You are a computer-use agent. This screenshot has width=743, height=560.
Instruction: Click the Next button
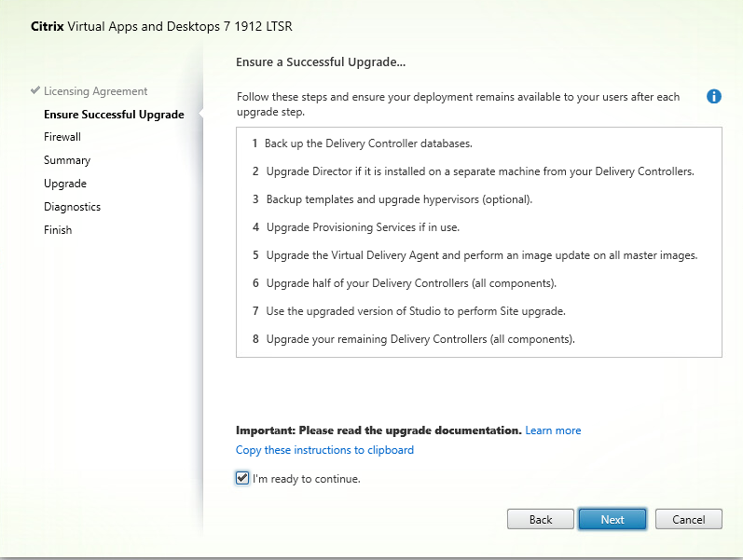tap(612, 519)
